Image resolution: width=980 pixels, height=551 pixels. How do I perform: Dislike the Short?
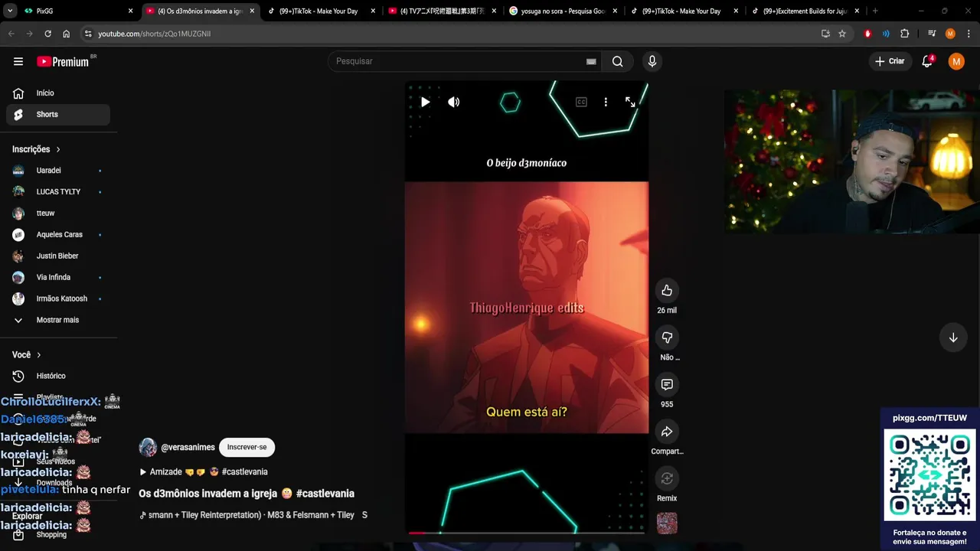tap(667, 337)
